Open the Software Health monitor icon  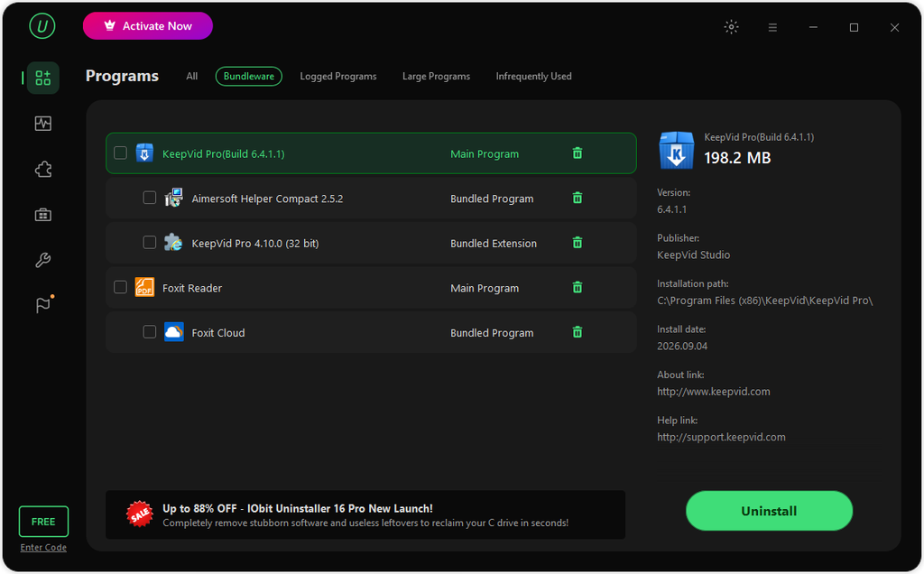click(x=43, y=123)
